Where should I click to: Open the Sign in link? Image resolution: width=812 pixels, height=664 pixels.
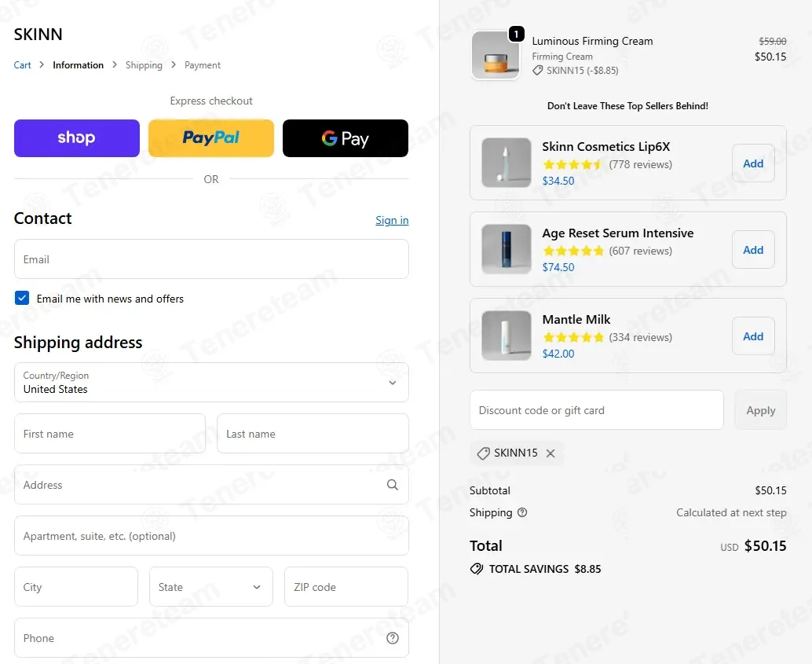(x=392, y=220)
